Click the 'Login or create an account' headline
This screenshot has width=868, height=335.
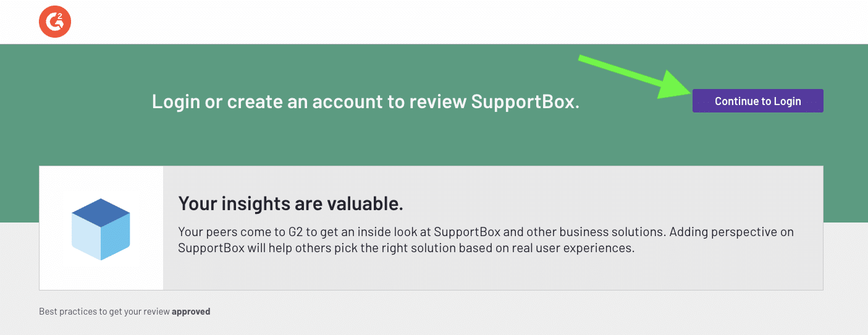[x=366, y=101]
